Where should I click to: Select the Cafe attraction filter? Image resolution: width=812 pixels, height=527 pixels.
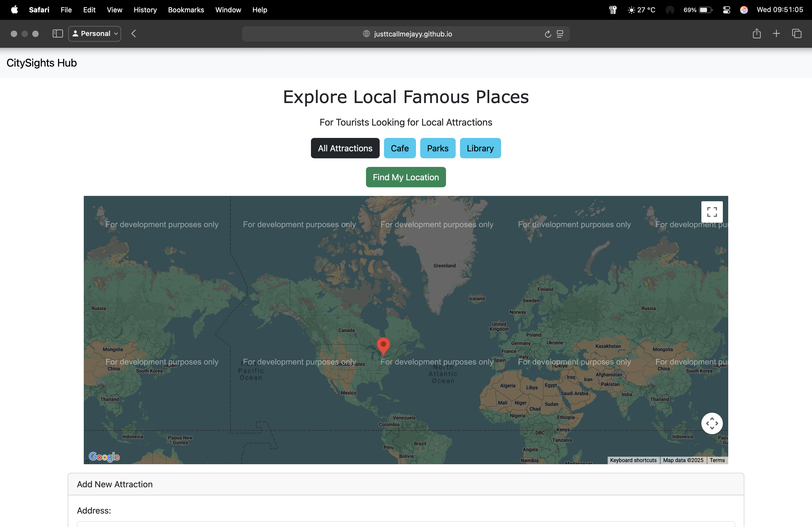pyautogui.click(x=400, y=148)
